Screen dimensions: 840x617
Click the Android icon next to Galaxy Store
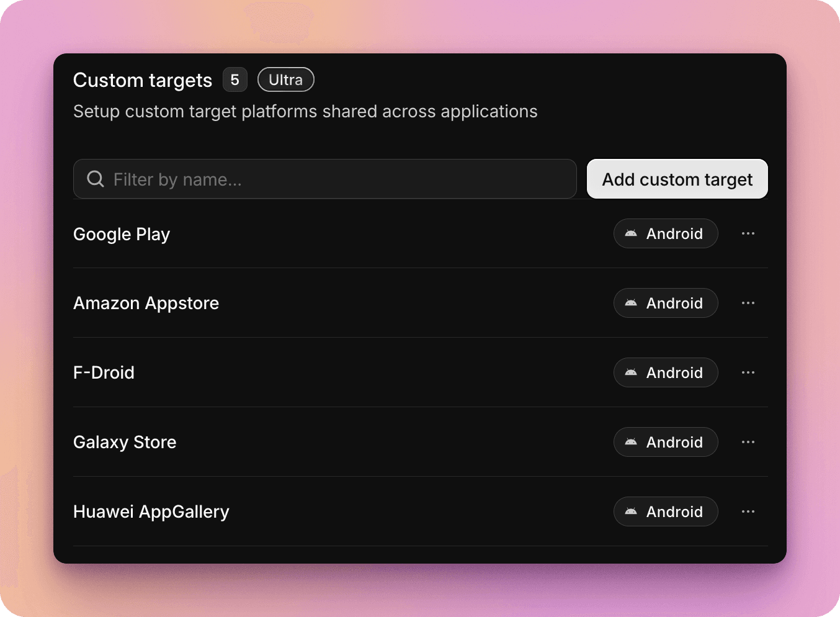(x=631, y=442)
